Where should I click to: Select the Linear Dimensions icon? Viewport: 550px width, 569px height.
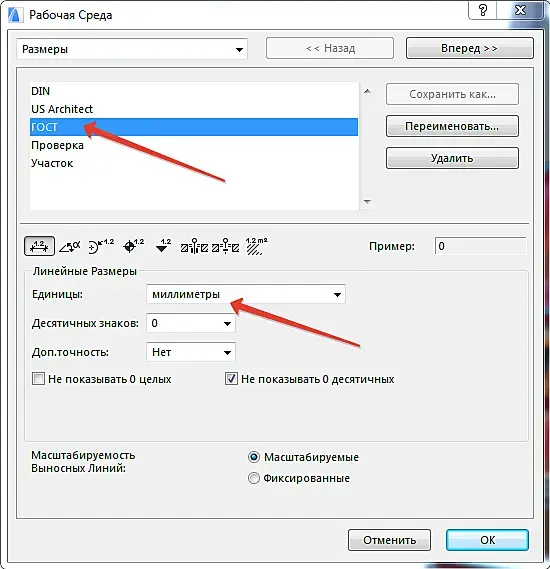(x=39, y=246)
